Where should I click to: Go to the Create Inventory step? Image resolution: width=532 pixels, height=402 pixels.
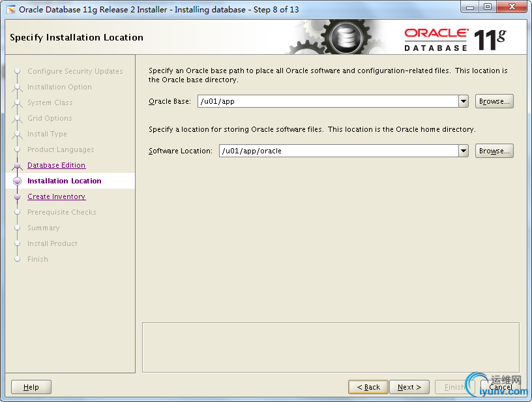[x=56, y=196]
